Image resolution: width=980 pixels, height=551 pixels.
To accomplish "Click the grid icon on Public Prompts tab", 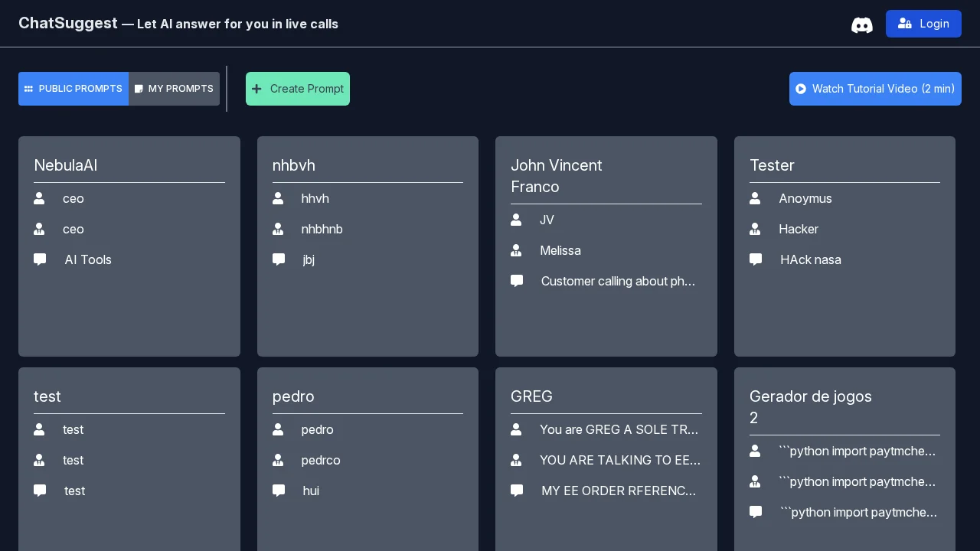I will (x=29, y=89).
